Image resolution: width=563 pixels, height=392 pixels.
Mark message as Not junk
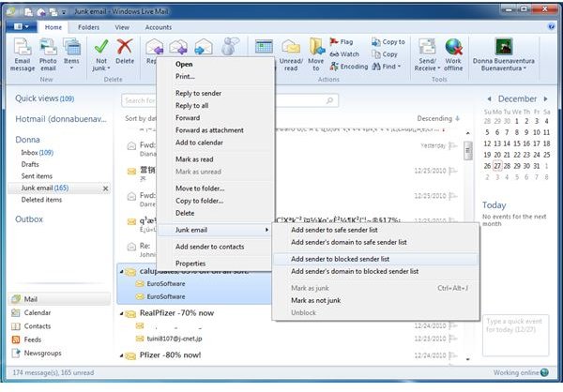pyautogui.click(x=101, y=54)
